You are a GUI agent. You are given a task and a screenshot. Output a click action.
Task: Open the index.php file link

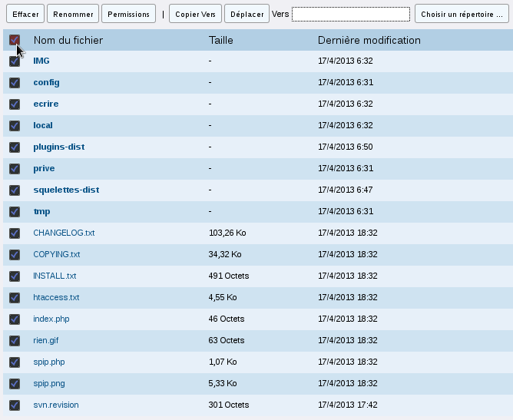tap(51, 319)
